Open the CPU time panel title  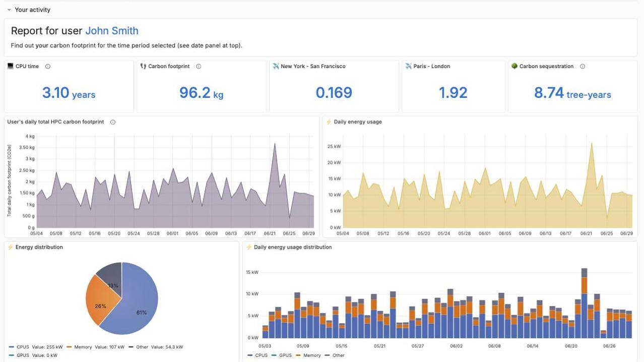(x=27, y=67)
